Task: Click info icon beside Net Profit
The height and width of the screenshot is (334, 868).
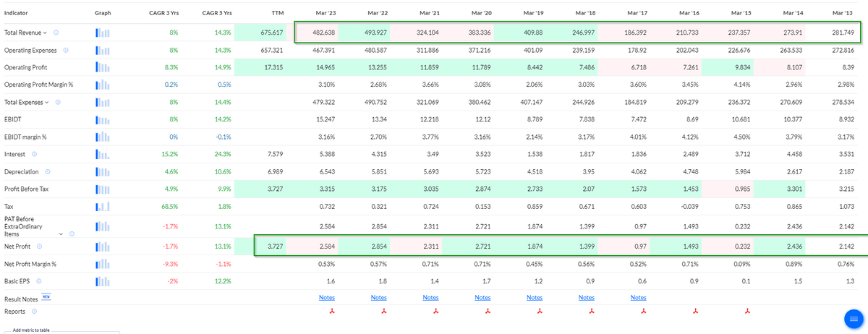Action: click(39, 246)
